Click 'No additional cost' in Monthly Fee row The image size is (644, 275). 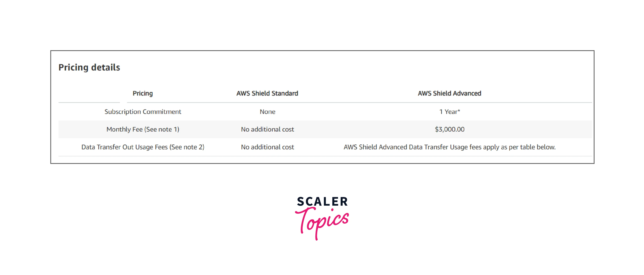click(x=267, y=129)
